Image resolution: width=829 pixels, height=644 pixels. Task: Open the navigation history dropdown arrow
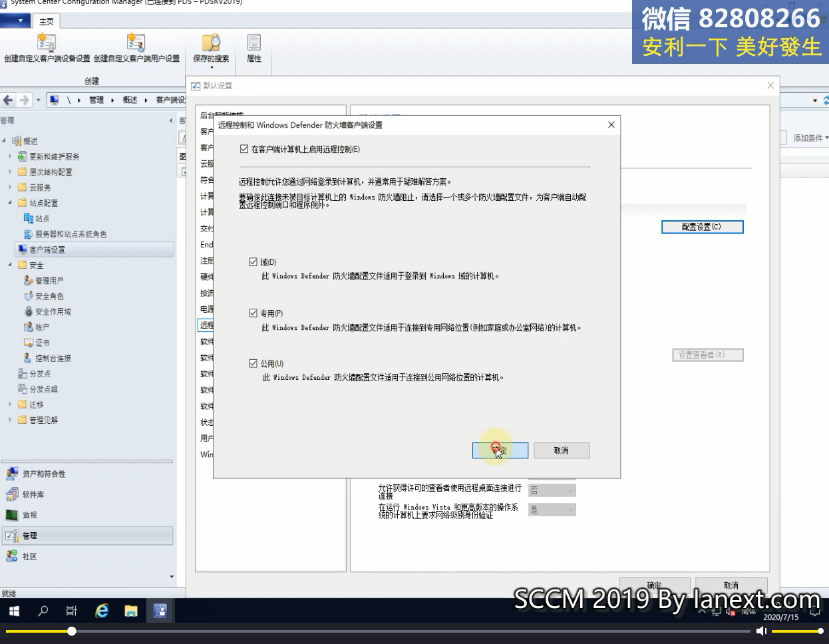click(38, 100)
